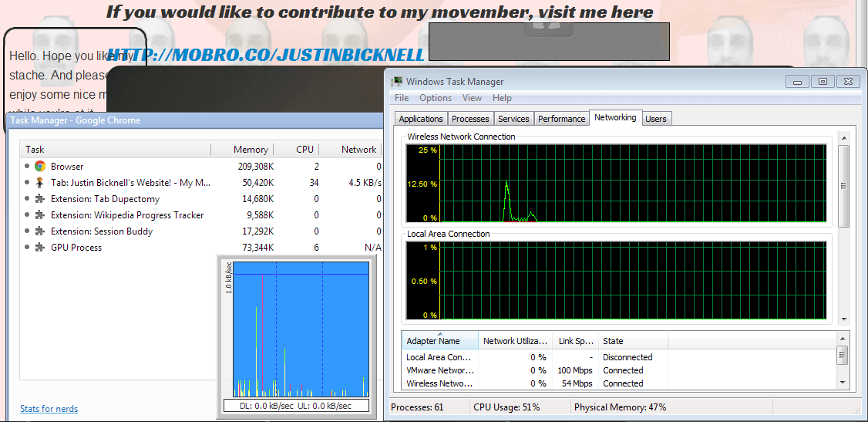Open the Stats for nerds link
Viewport: 868px width, 422px height.
(x=49, y=409)
